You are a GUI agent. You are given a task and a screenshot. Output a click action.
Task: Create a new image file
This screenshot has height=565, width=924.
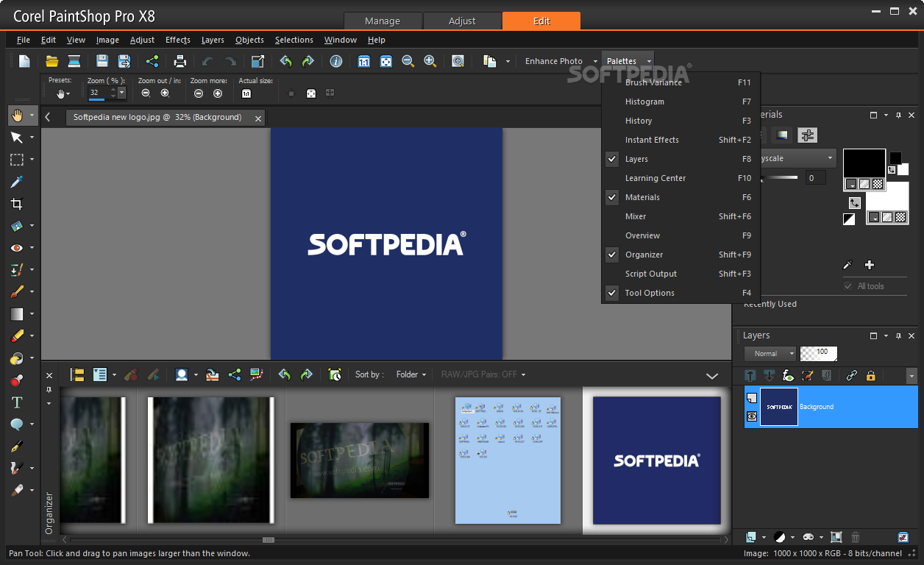[24, 61]
